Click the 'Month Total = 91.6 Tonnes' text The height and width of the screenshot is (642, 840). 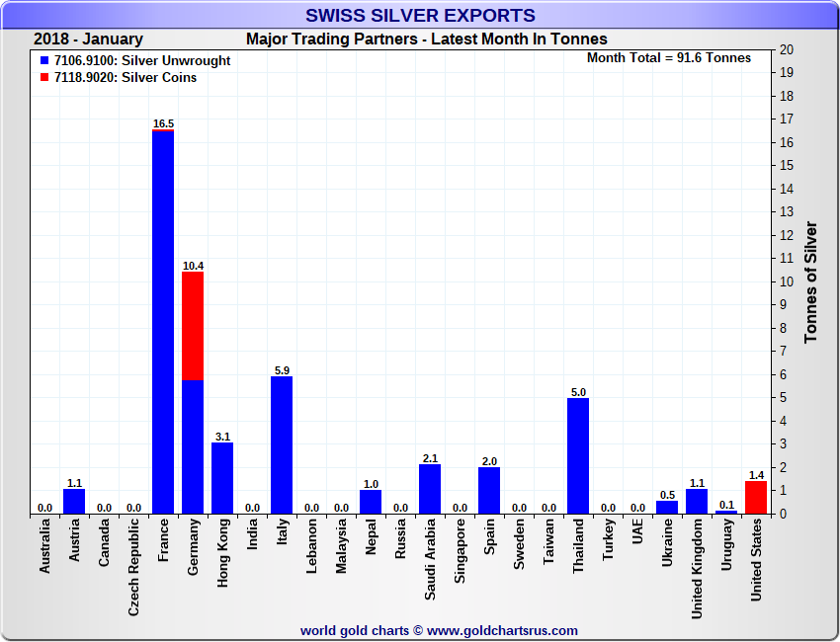click(669, 58)
